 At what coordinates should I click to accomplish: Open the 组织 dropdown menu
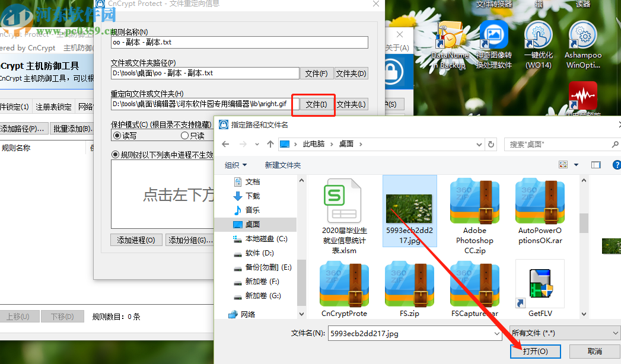[x=235, y=165]
